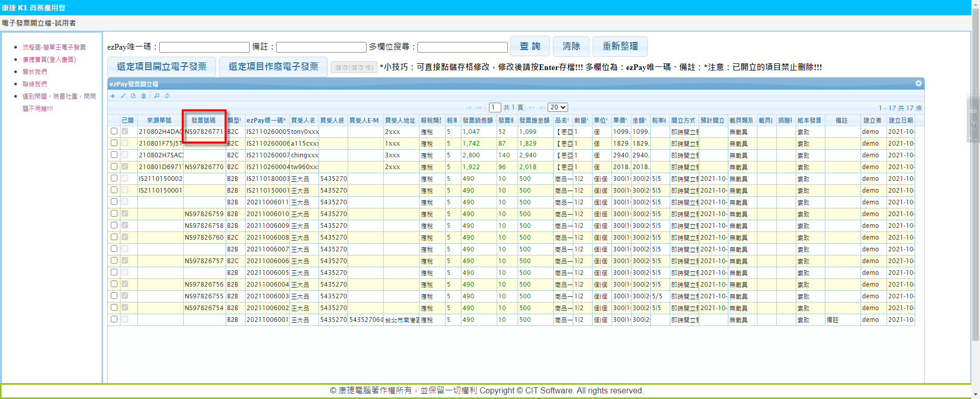
Task: Open the rows-per-page dropdown showing 20
Action: click(x=557, y=107)
